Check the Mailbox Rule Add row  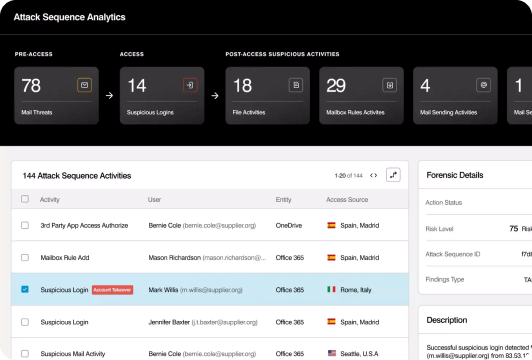point(25,258)
